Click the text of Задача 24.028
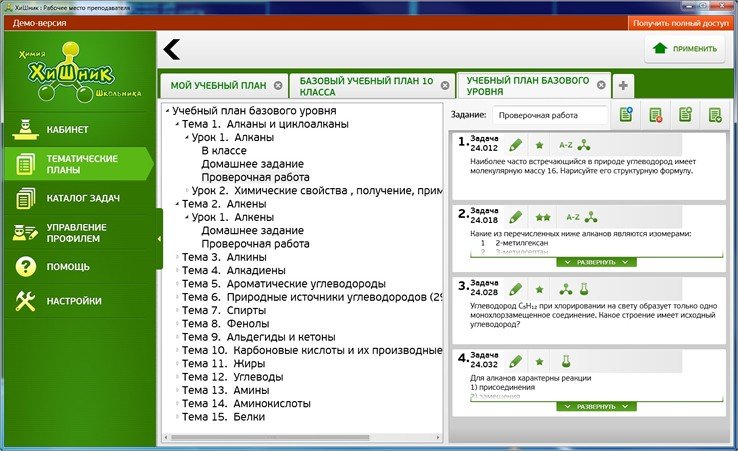 pos(594,315)
